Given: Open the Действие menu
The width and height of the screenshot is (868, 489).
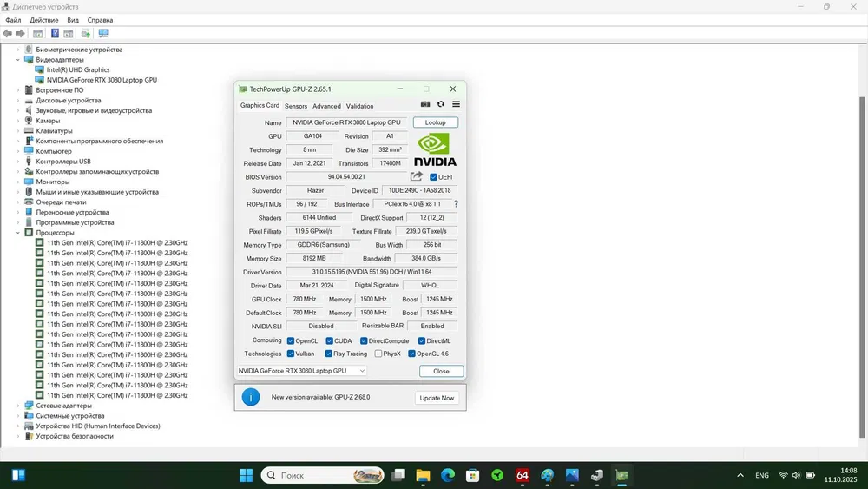Looking at the screenshot, I should 44,20.
